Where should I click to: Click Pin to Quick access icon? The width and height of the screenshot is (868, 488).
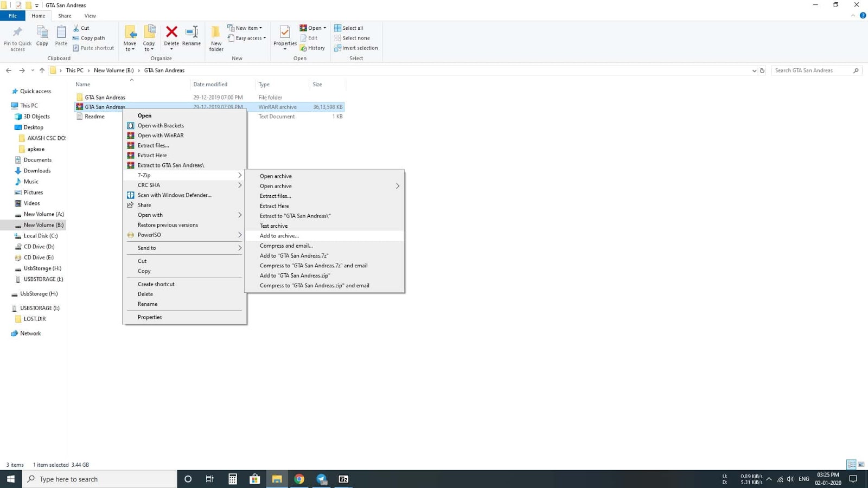pyautogui.click(x=17, y=32)
